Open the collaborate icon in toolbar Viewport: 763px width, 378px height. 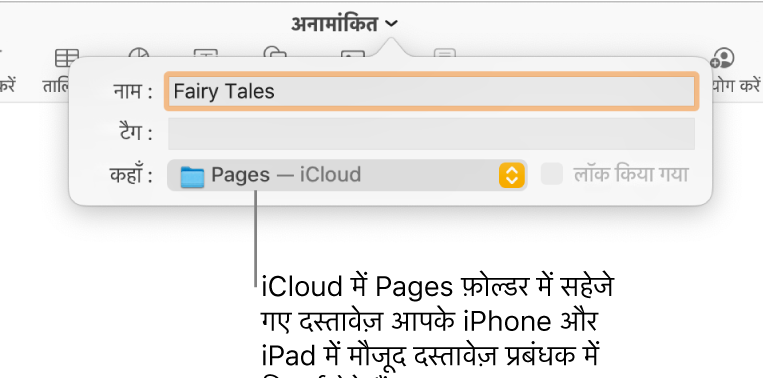[x=723, y=57]
